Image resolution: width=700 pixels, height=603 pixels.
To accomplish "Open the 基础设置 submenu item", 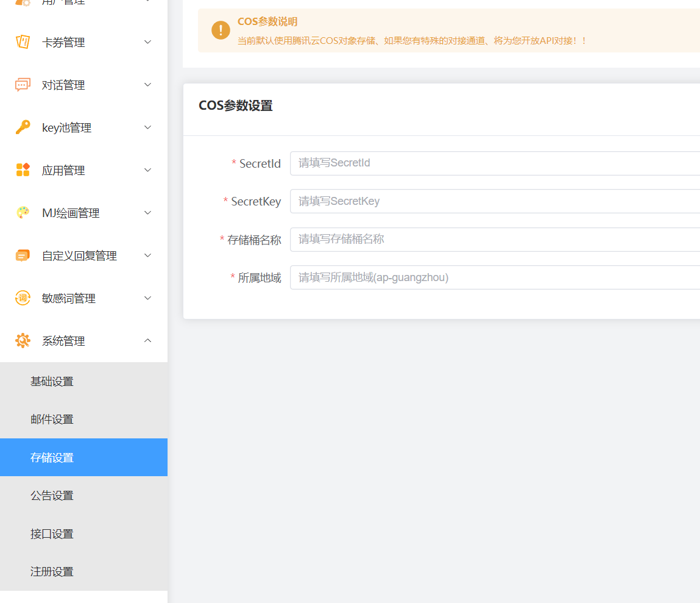I will [52, 382].
